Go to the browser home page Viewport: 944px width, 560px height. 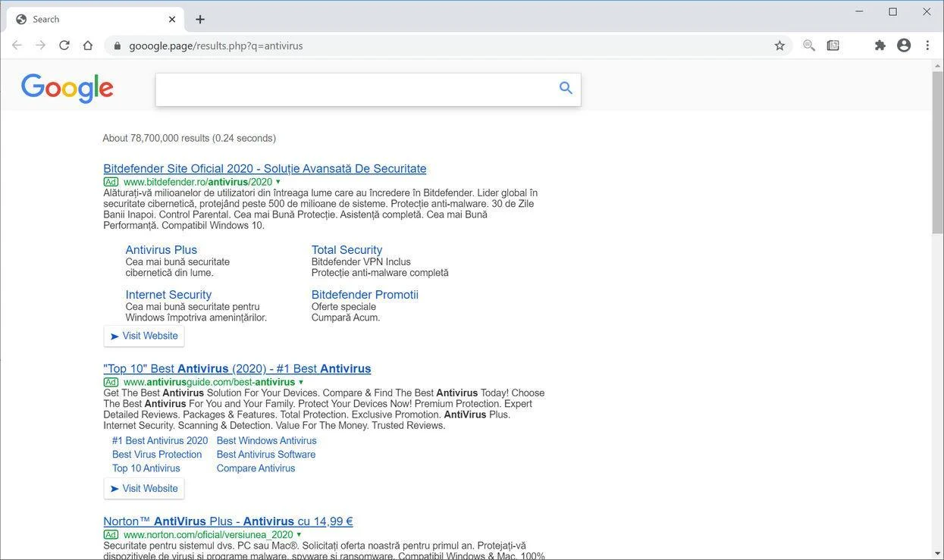point(88,45)
